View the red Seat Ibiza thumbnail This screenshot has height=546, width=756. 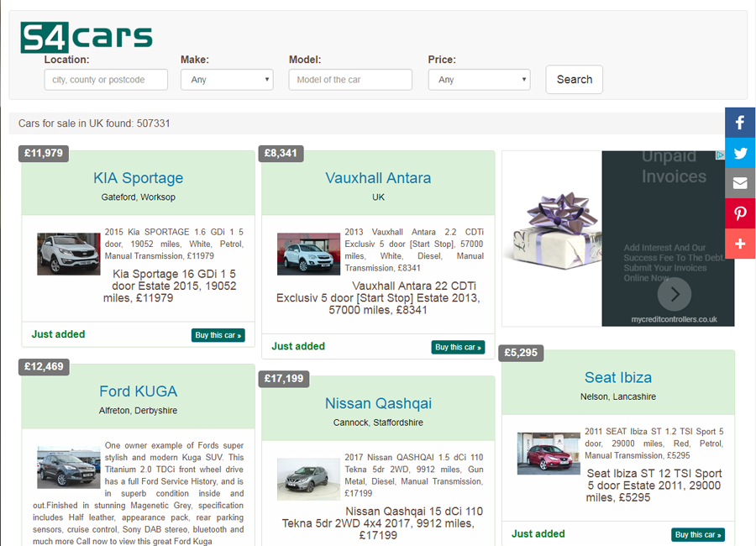[548, 454]
